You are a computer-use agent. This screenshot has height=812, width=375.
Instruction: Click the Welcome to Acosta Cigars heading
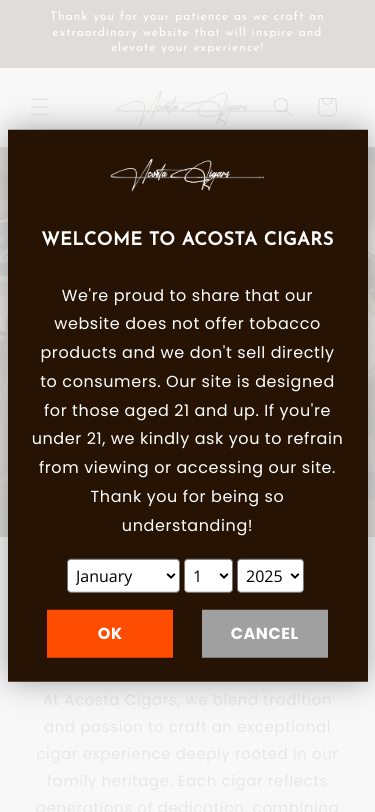click(188, 239)
